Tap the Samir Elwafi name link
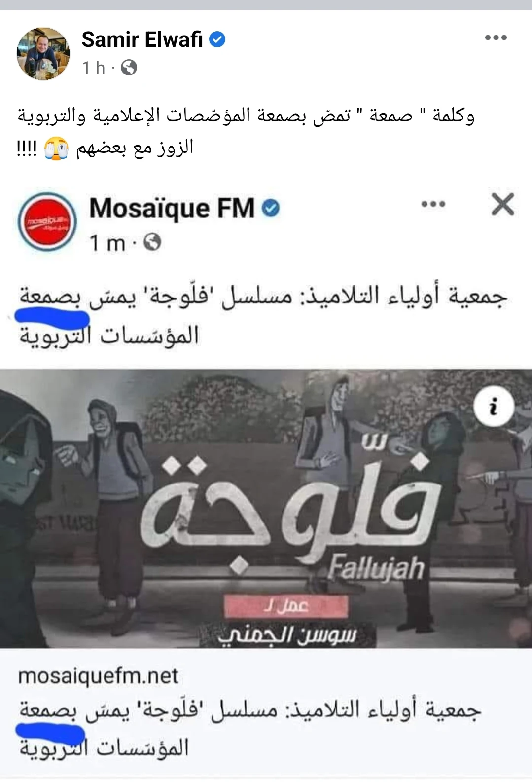The width and height of the screenshot is (532, 782). [142, 39]
